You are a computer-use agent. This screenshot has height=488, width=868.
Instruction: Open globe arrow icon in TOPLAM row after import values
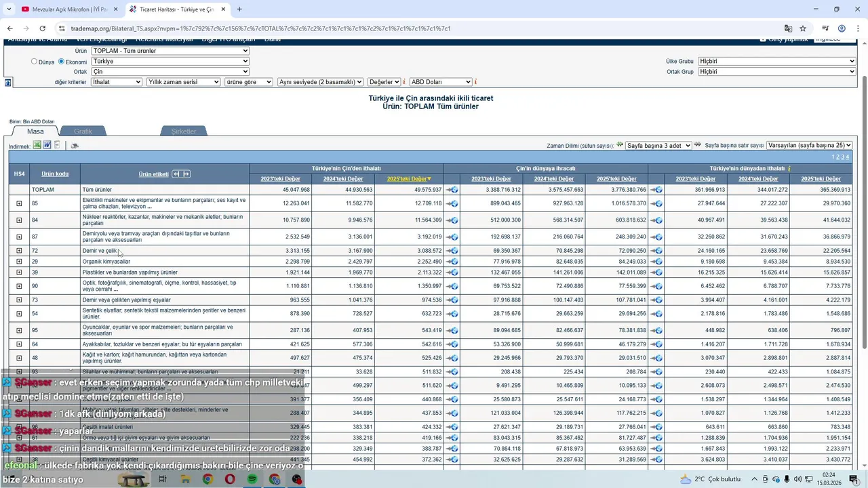coord(452,190)
